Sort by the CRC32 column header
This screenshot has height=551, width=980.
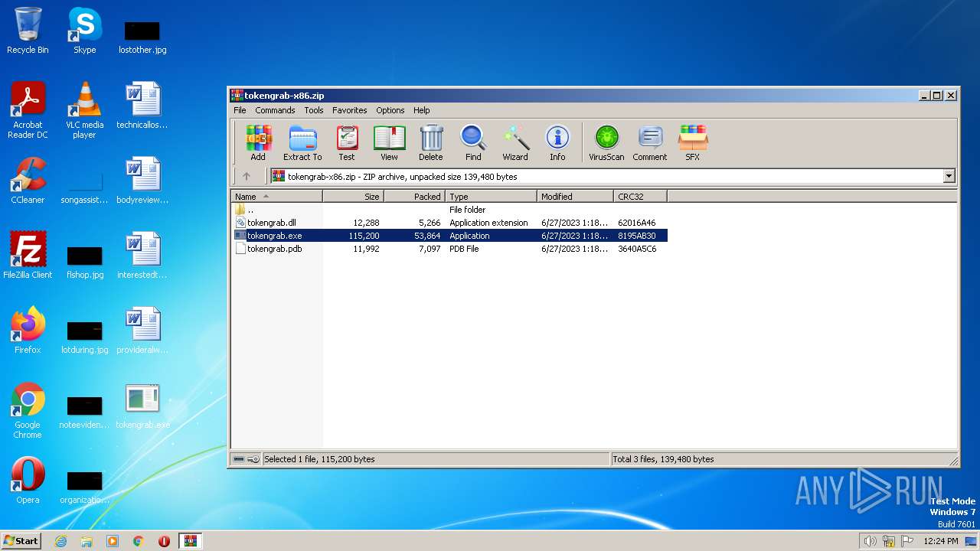tap(640, 197)
